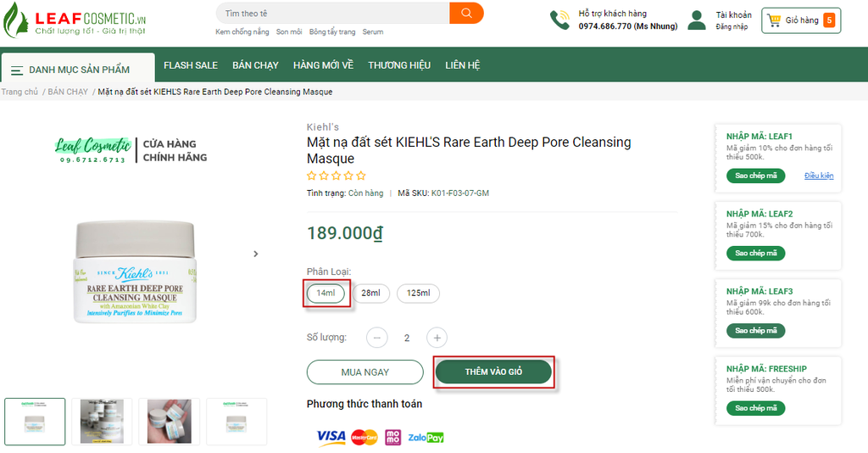Click the phone support icon
Image resolution: width=868 pixels, height=453 pixels.
[559, 20]
